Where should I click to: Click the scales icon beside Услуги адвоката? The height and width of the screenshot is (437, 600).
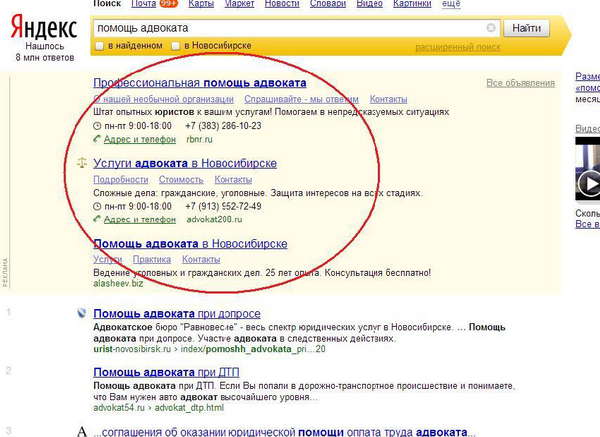coord(82,163)
